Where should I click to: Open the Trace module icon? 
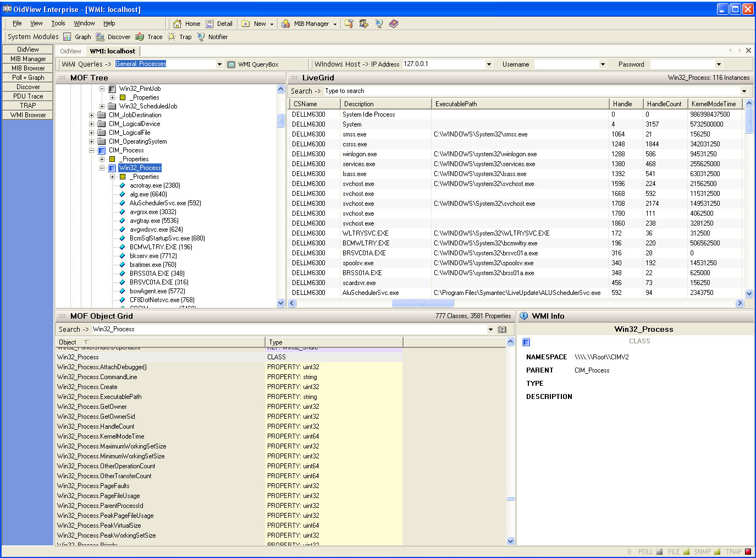tap(140, 37)
